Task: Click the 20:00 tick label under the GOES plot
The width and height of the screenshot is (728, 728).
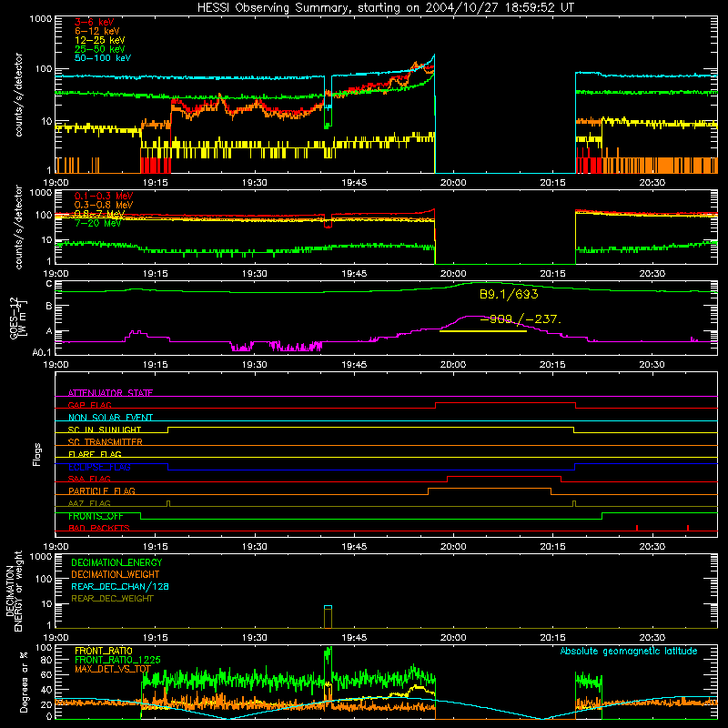Action: [x=453, y=365]
